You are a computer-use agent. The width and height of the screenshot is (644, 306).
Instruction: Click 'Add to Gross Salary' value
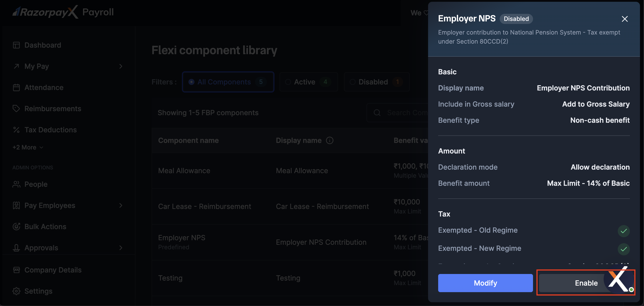tap(596, 104)
